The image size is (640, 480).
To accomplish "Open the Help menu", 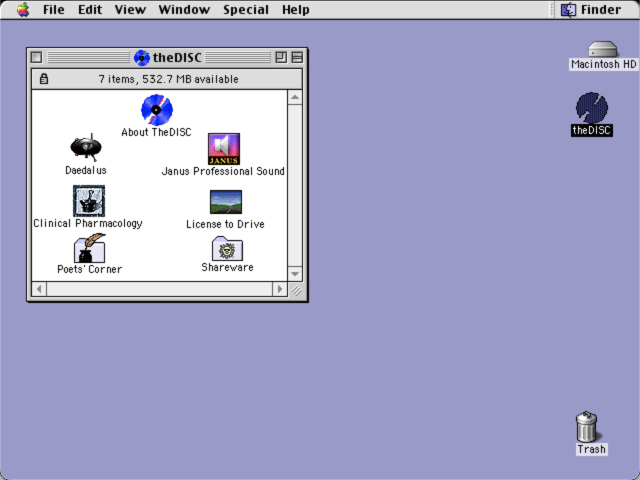I will 296,9.
